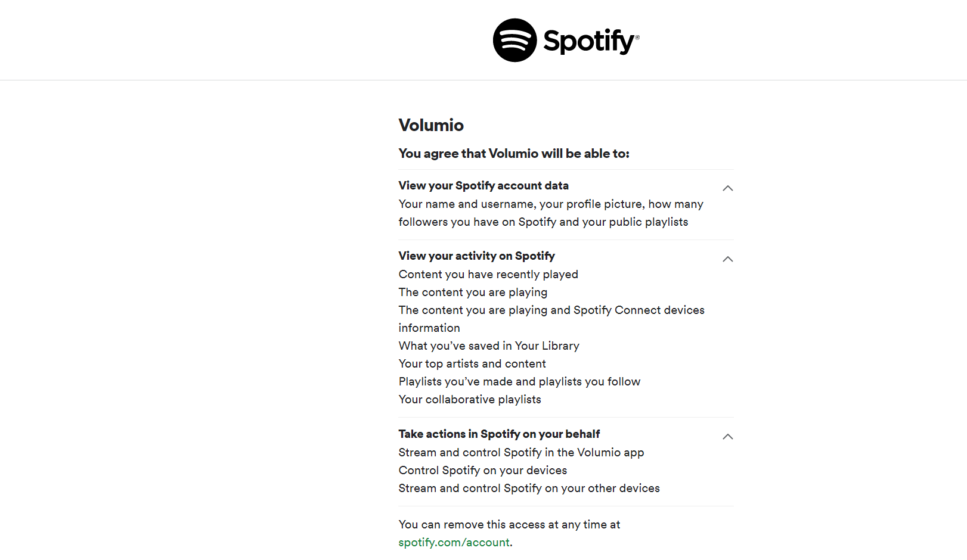Click the Spotify wordmark text
Image resolution: width=967 pixels, height=560 pixels.
click(591, 42)
